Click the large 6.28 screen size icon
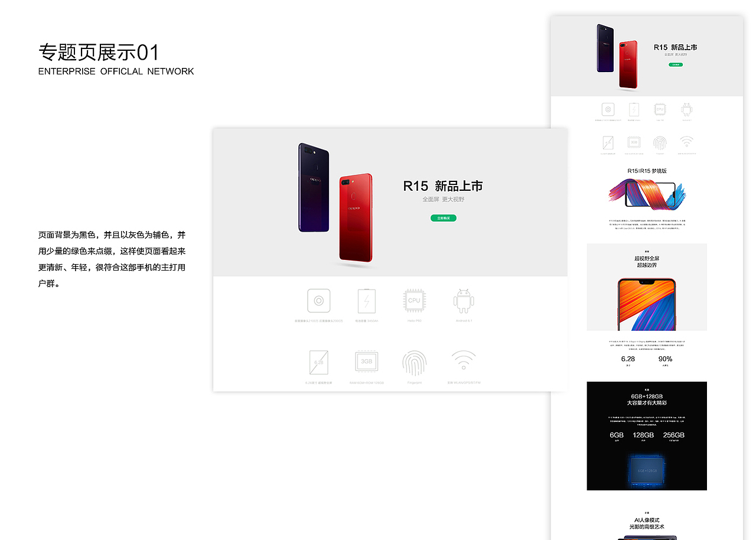Screen dimensions: 756x540 pyautogui.click(x=318, y=362)
